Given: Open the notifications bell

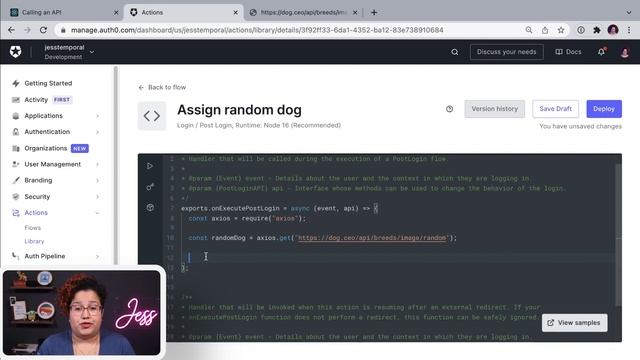Looking at the screenshot, I should pyautogui.click(x=602, y=52).
